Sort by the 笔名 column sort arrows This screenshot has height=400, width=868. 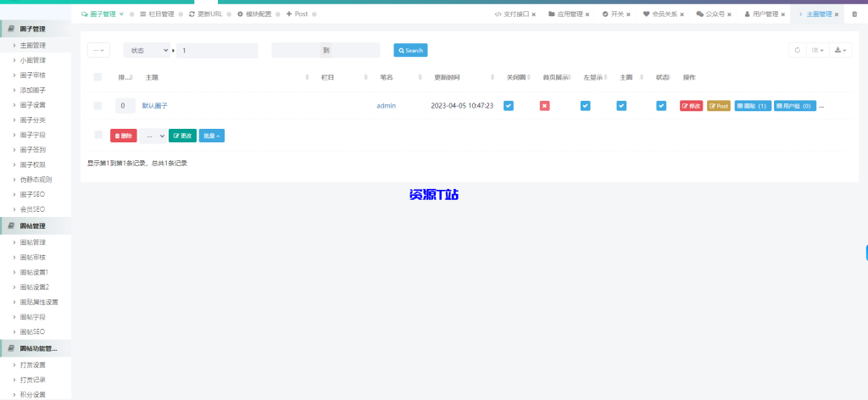420,77
